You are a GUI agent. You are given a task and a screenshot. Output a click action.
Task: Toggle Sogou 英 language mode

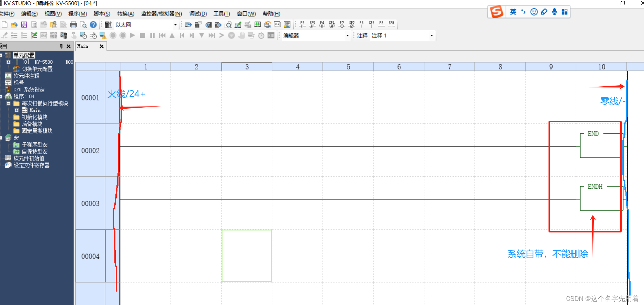click(x=513, y=12)
